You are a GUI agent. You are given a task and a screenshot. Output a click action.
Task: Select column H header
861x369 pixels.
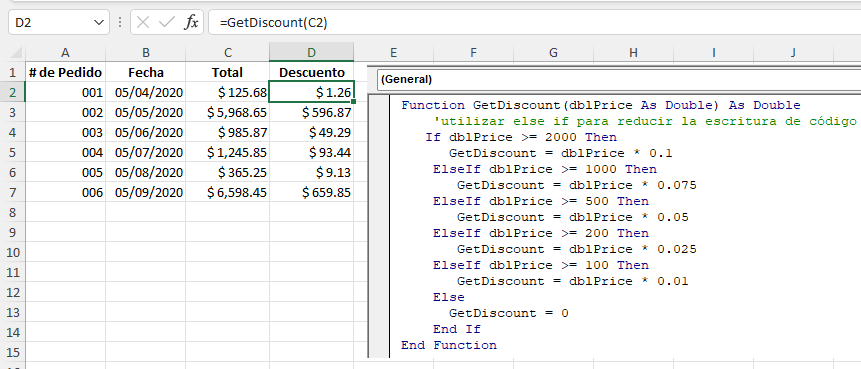click(x=634, y=53)
